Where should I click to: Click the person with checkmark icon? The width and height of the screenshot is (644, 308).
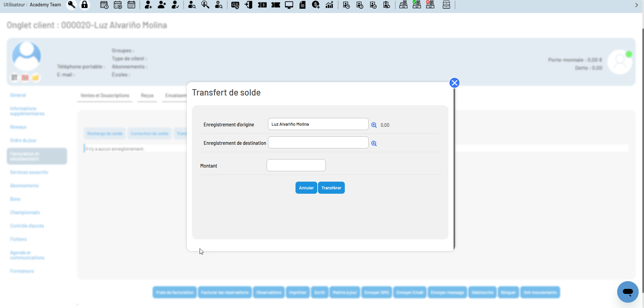coord(175,5)
